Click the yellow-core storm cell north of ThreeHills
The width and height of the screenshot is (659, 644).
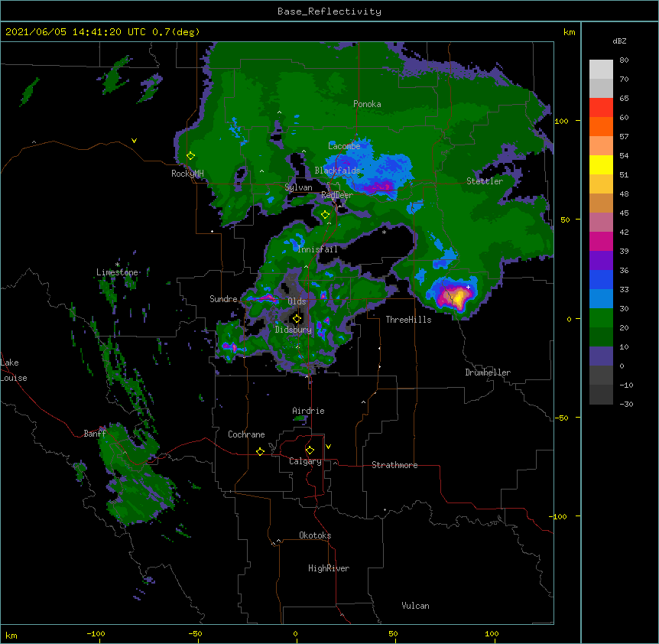coord(457,296)
